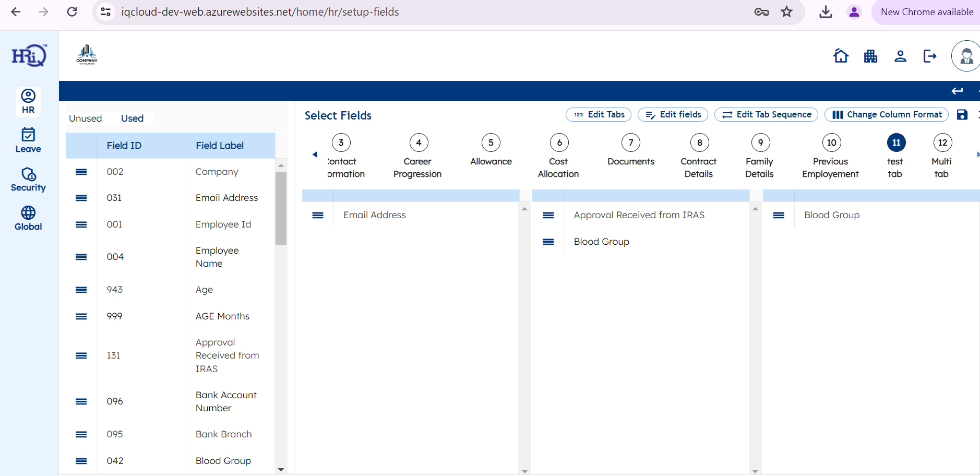Click the drag handle beside Email Address field
This screenshot has width=980, height=476.
[x=317, y=215]
